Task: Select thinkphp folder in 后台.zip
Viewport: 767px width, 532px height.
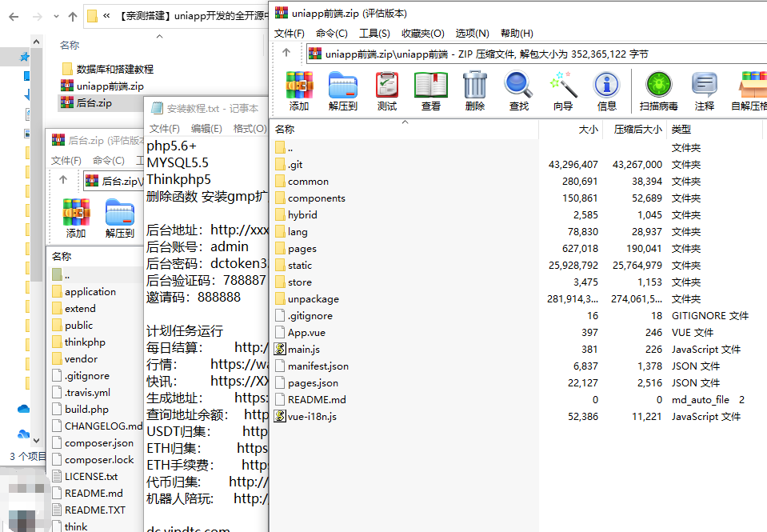Action: [85, 342]
